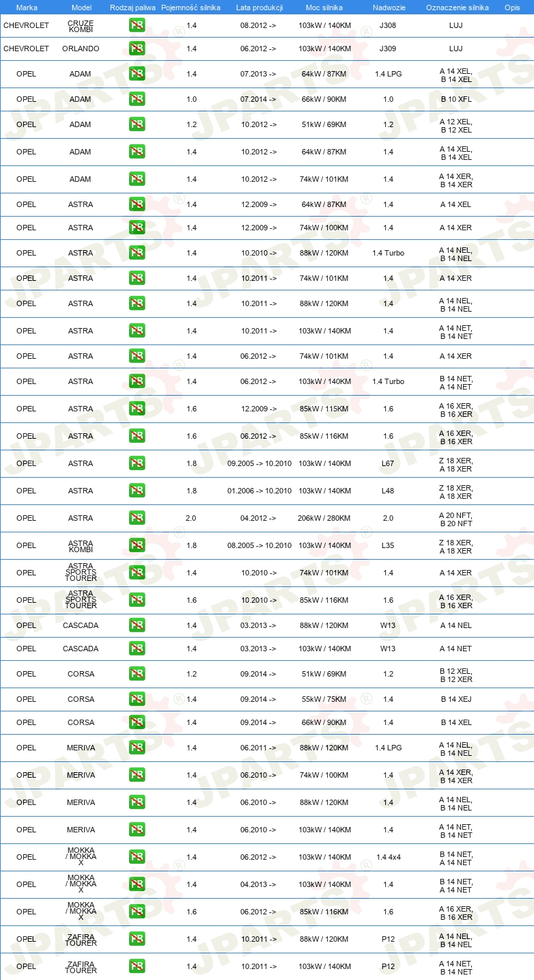Select the L67 body cell
This screenshot has height=980, width=534.
point(388,463)
